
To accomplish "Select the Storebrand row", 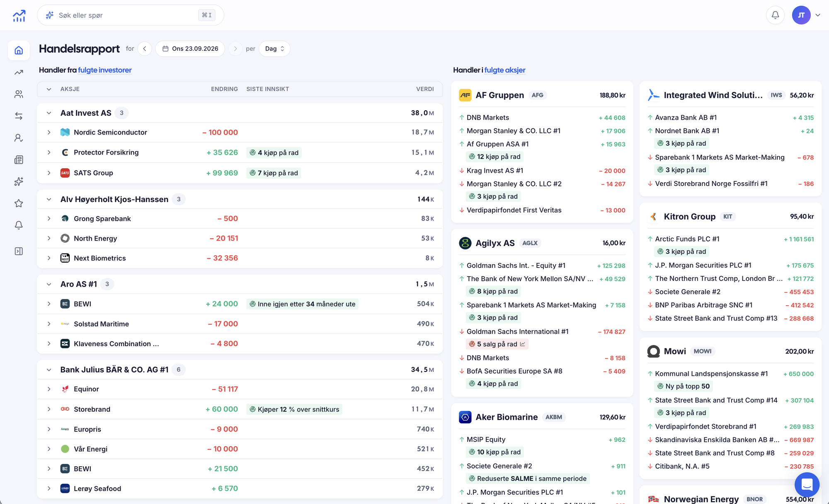I will [x=240, y=409].
